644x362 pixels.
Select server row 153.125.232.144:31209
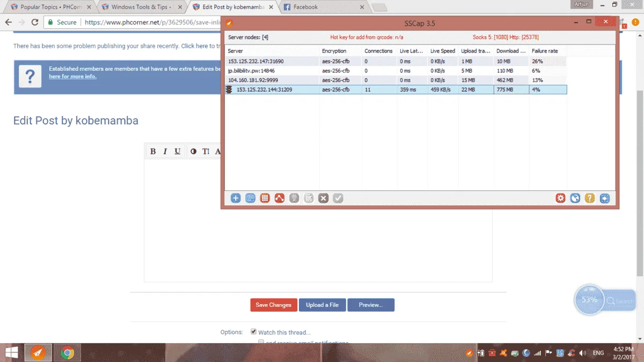pos(396,90)
